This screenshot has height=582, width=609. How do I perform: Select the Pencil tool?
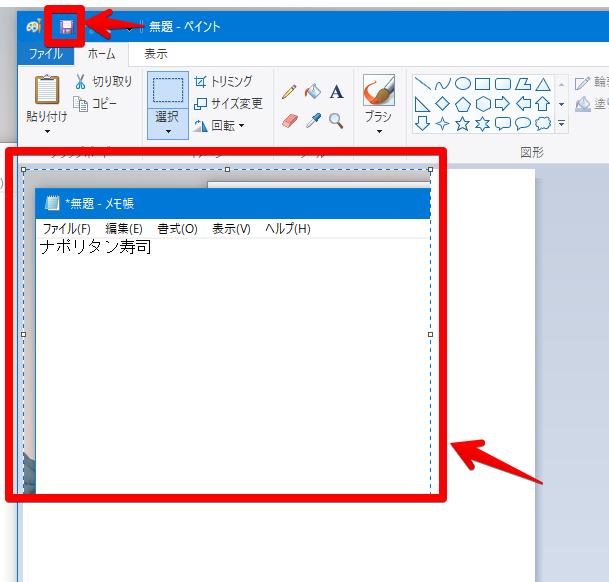[x=289, y=92]
